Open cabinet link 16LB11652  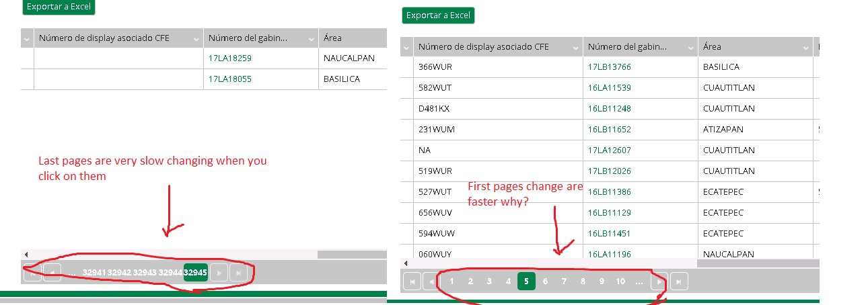610,129
